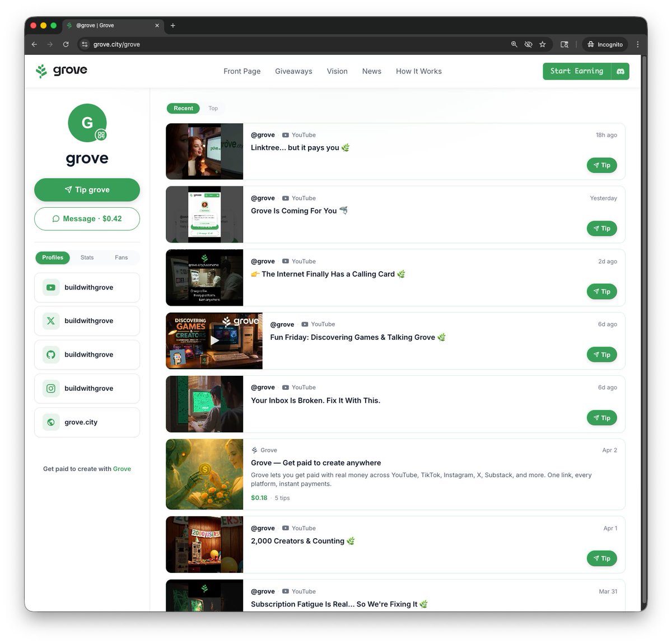This screenshot has width=672, height=644.
Task: Click the Tip grove button
Action: point(87,190)
